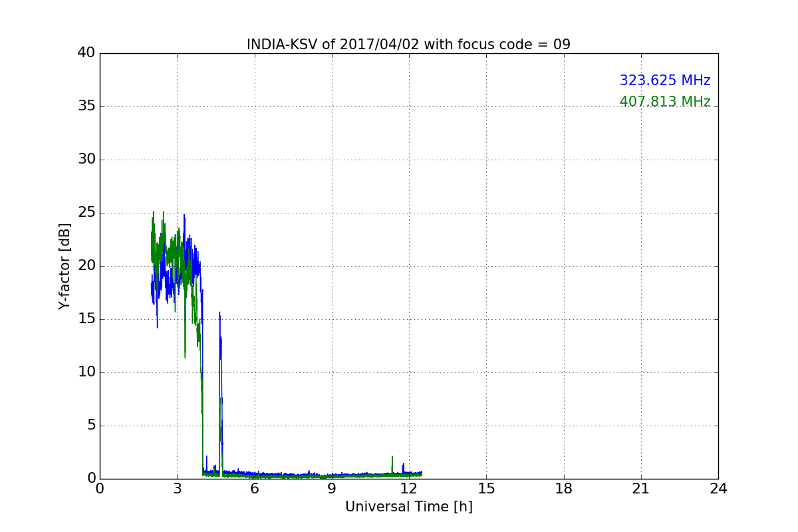Click x-axis tick label 6

click(254, 489)
